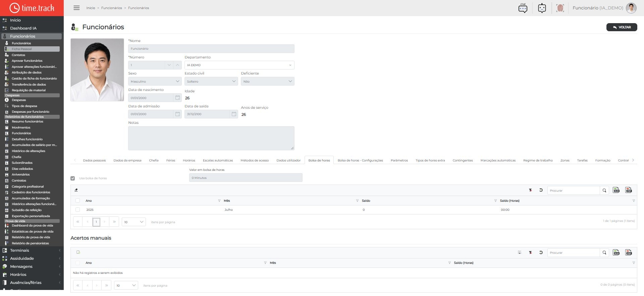Click into the Notas text area
The height and width of the screenshot is (296, 644).
(x=211, y=138)
